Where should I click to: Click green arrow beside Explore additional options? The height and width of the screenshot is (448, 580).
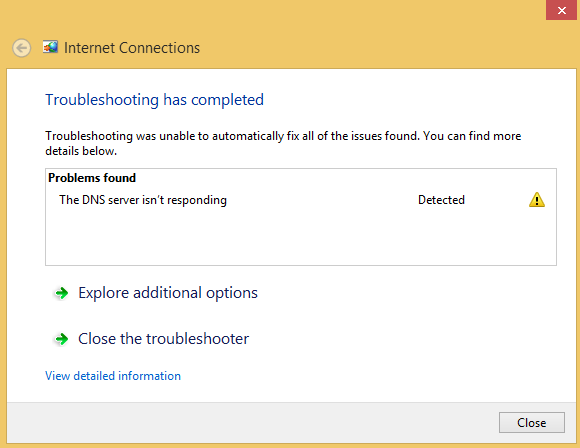coord(61,293)
